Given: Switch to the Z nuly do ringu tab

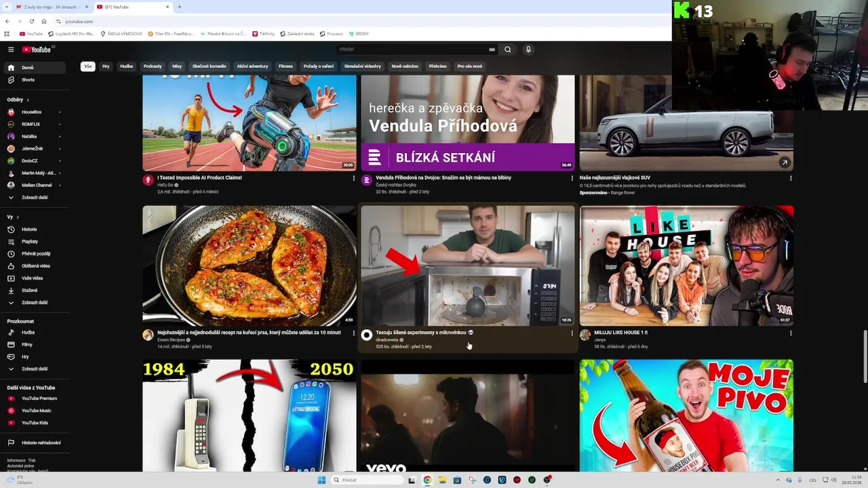Looking at the screenshot, I should click(52, 7).
